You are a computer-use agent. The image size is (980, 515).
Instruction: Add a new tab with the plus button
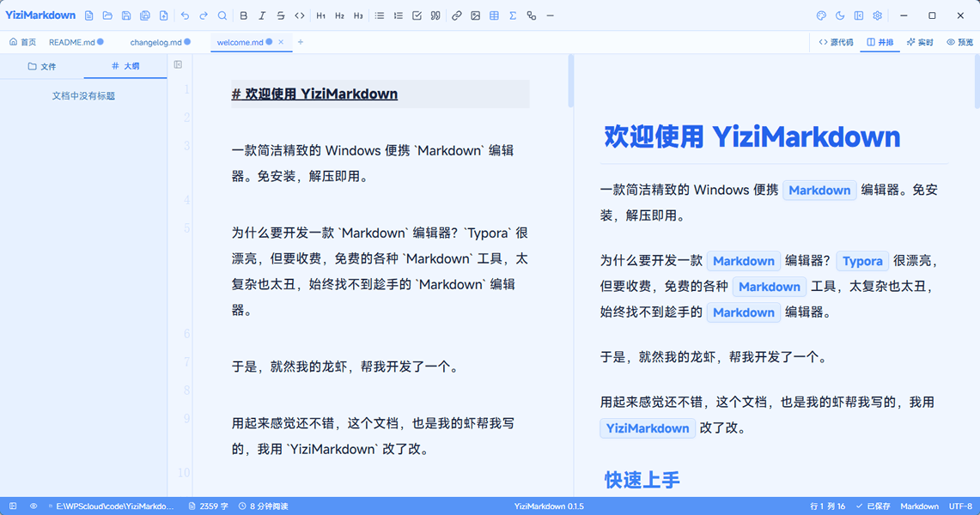(x=301, y=42)
